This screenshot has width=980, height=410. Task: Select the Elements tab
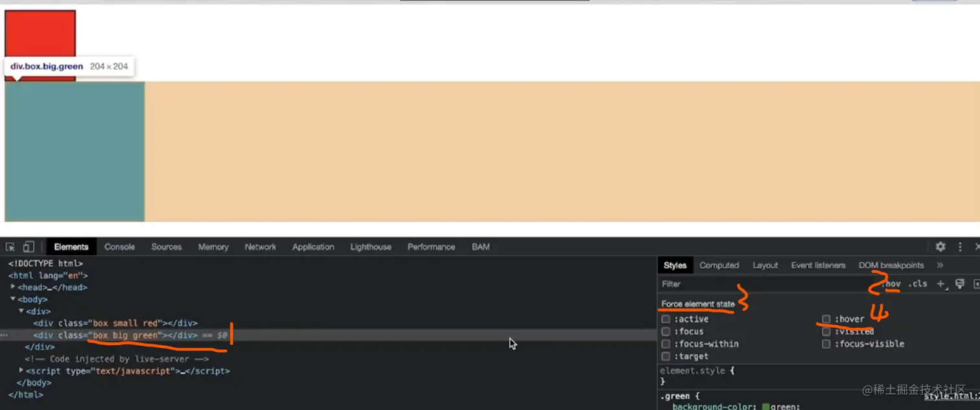click(x=71, y=247)
